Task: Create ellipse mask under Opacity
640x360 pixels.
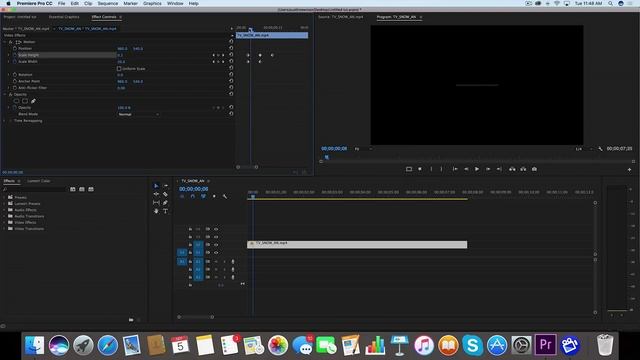Action: [16, 101]
